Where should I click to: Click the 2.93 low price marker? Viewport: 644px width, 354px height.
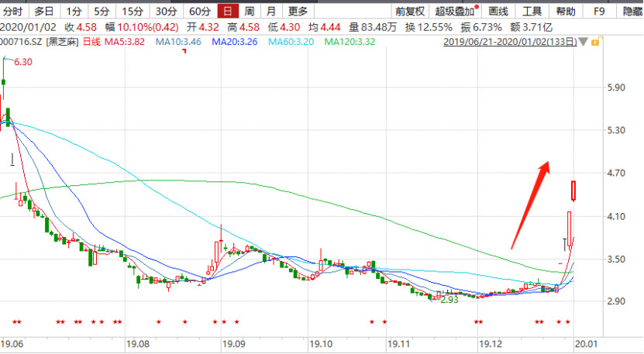pyautogui.click(x=449, y=300)
